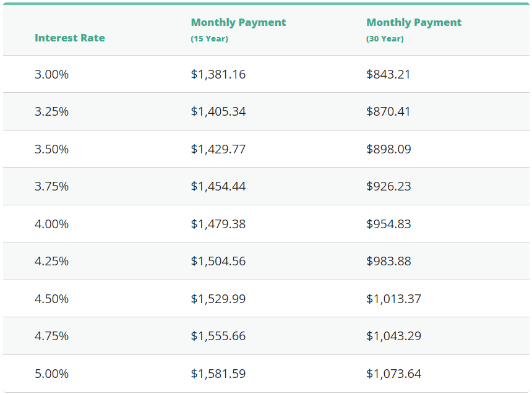Click the Interest Rate column header
The image size is (532, 394).
(69, 38)
